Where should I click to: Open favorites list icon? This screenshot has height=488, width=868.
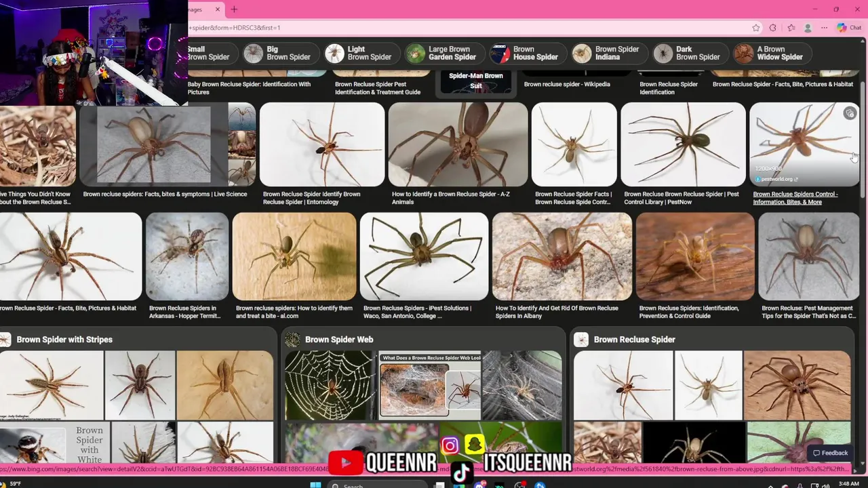pos(791,28)
